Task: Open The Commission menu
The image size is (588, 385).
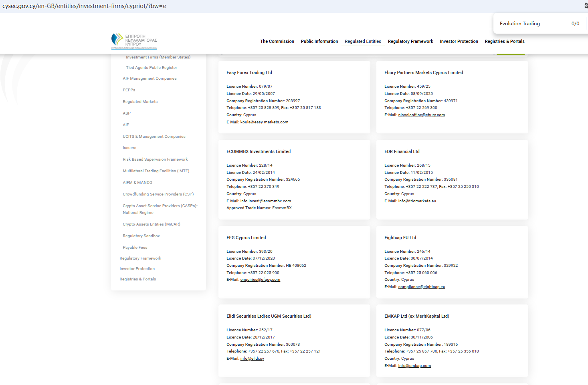Action: click(277, 41)
